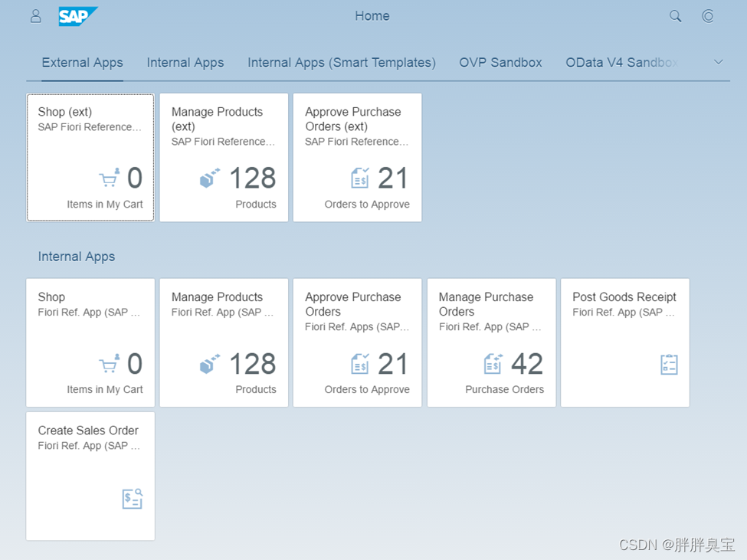Open the search magnifier icon

pos(675,16)
